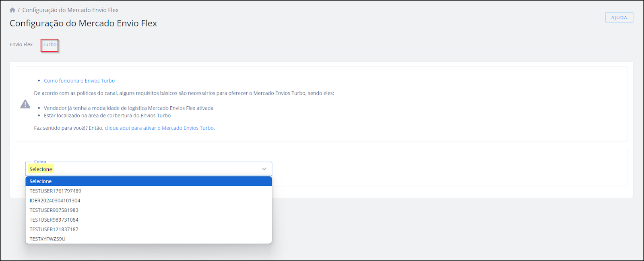Click the 'Estar localizado na área' requirement
Viewport: 644px width, 261px height.
[107, 116]
